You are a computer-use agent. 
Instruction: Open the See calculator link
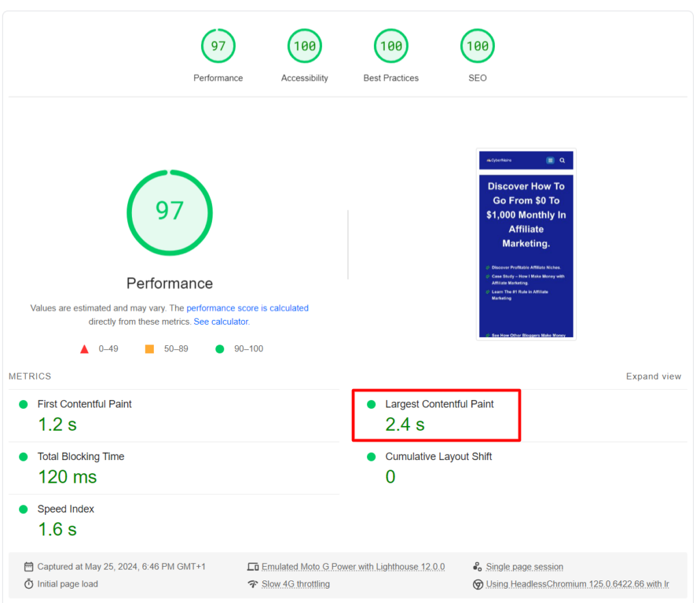(x=221, y=321)
